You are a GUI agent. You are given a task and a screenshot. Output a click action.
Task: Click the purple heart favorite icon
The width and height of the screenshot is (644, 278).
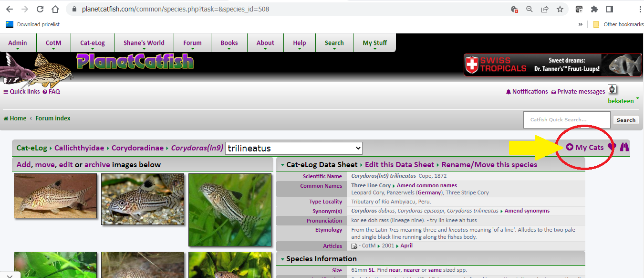pos(612,147)
